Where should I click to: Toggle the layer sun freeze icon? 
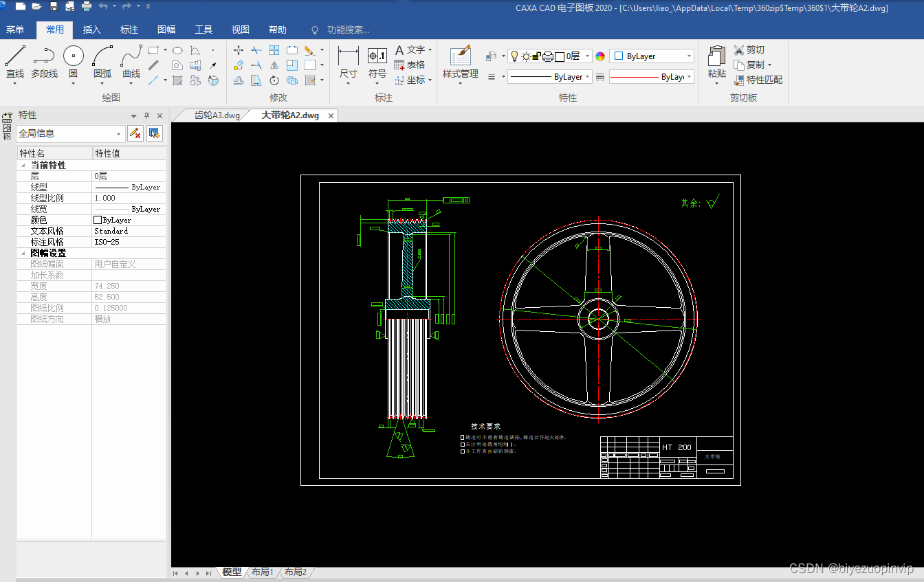[526, 56]
